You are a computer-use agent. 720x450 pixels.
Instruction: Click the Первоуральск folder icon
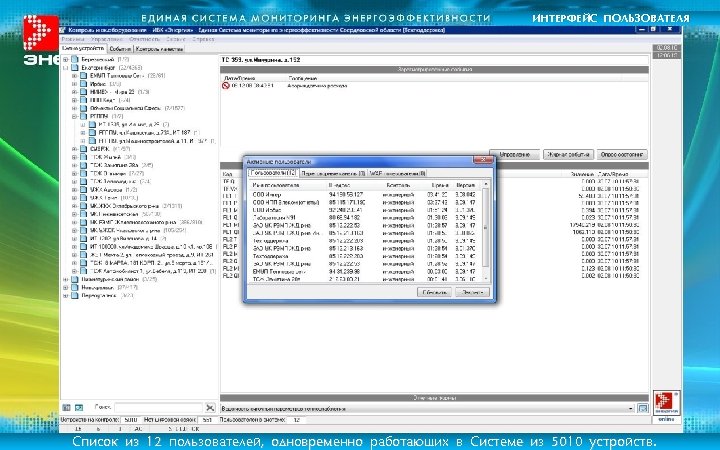click(74, 296)
